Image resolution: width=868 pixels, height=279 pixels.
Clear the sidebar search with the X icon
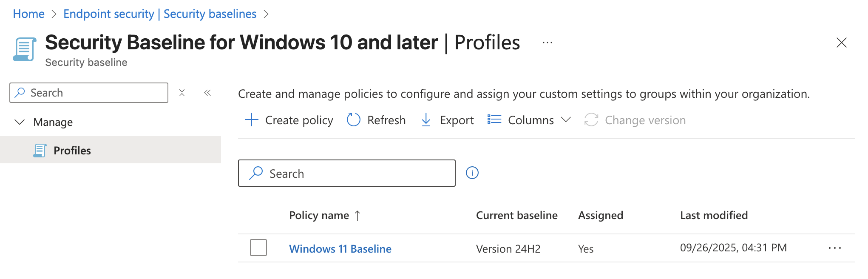(x=182, y=93)
